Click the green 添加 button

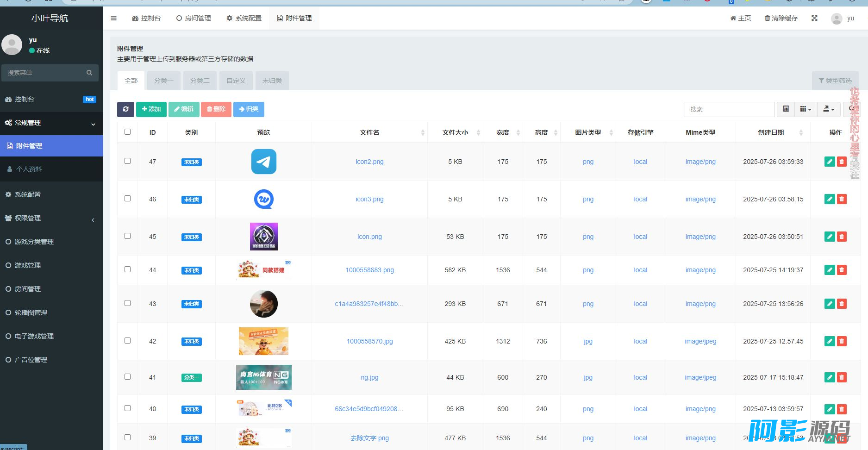[151, 109]
